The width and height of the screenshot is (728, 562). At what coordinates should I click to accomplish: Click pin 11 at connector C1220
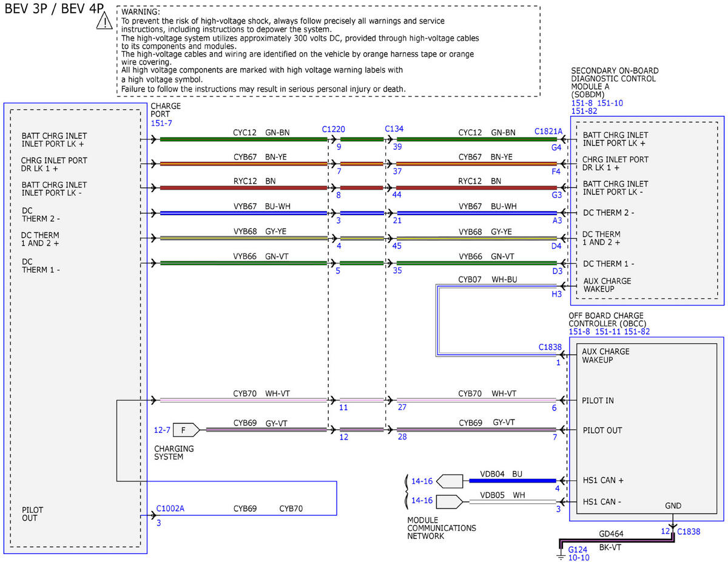coord(343,407)
